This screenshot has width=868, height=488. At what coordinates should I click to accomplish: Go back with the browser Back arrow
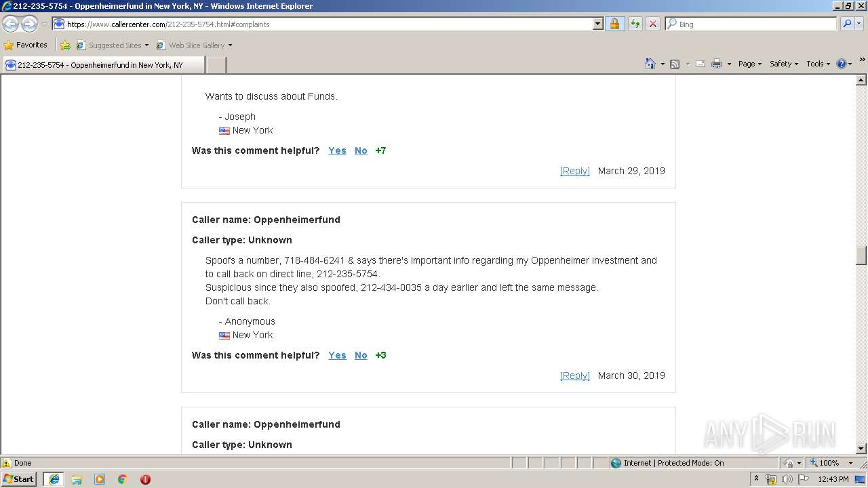point(10,24)
